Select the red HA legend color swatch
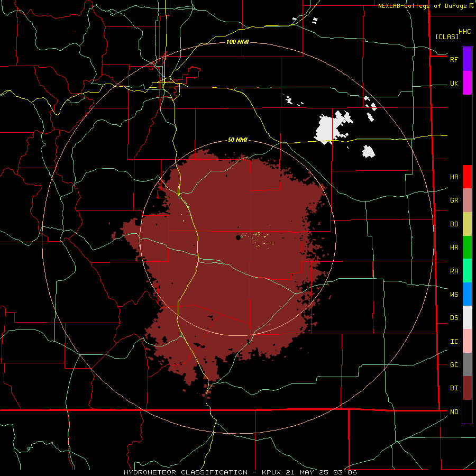Screen dimensions: 476x476 point(467,177)
